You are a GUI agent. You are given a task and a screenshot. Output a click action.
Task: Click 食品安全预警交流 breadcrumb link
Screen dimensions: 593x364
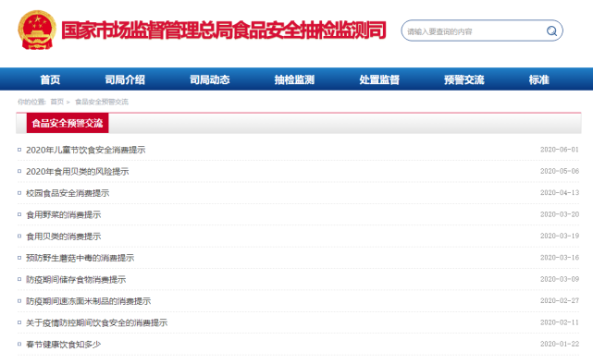(x=102, y=102)
